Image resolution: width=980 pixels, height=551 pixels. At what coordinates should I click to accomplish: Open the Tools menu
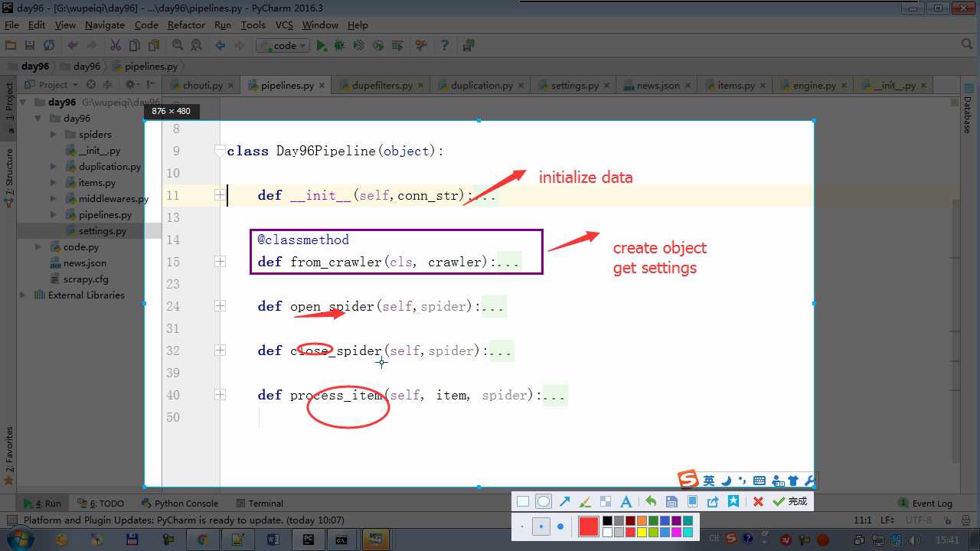point(253,24)
